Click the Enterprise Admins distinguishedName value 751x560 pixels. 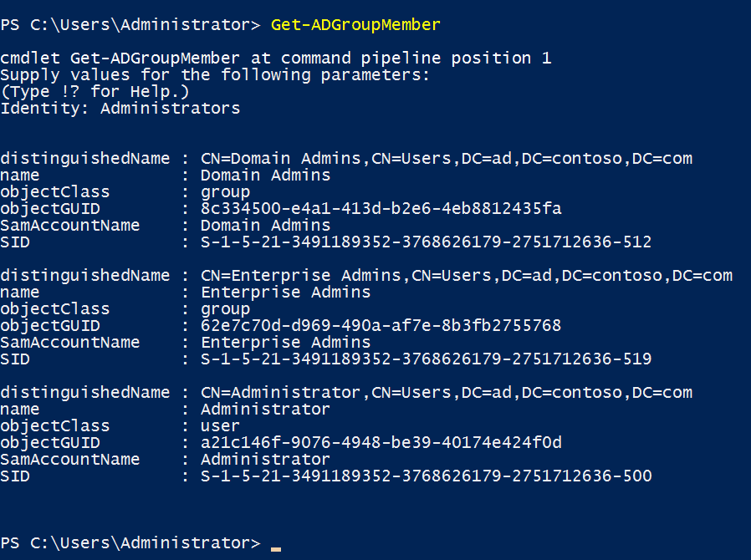tap(467, 276)
